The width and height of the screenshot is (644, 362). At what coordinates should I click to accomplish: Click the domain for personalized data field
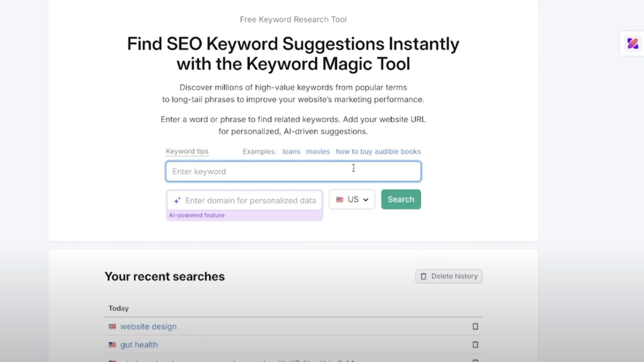click(250, 201)
